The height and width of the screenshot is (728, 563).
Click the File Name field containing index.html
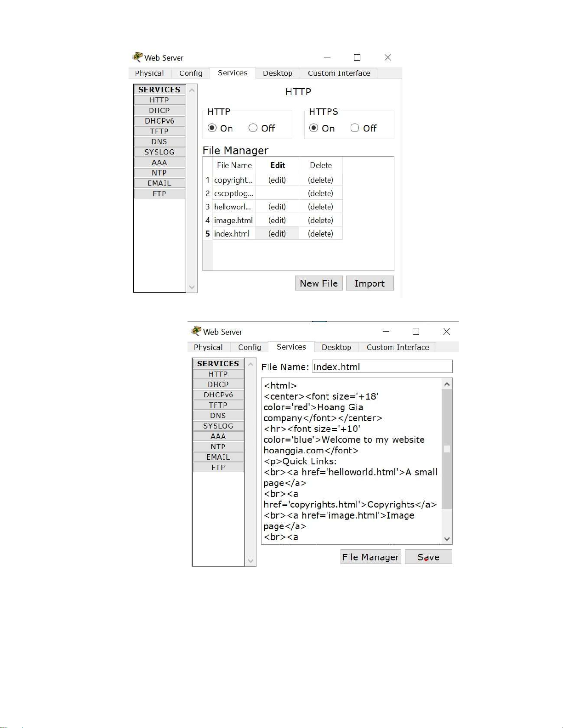tap(382, 367)
